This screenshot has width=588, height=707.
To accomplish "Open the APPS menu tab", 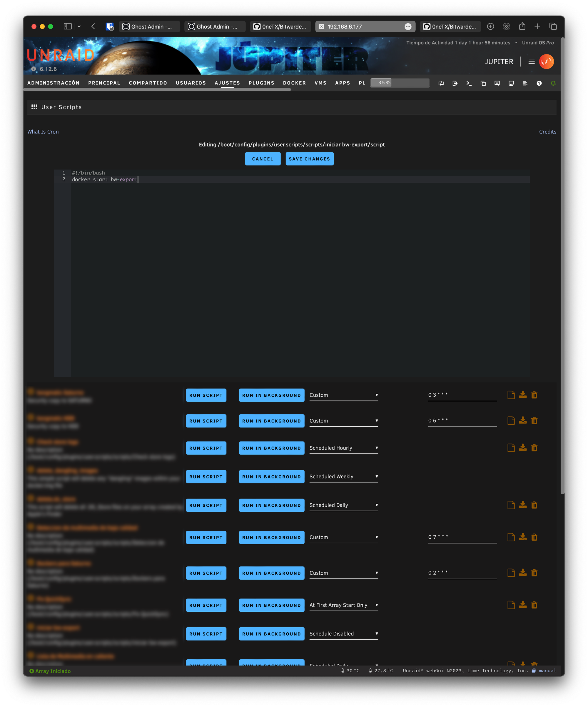I will coord(343,83).
